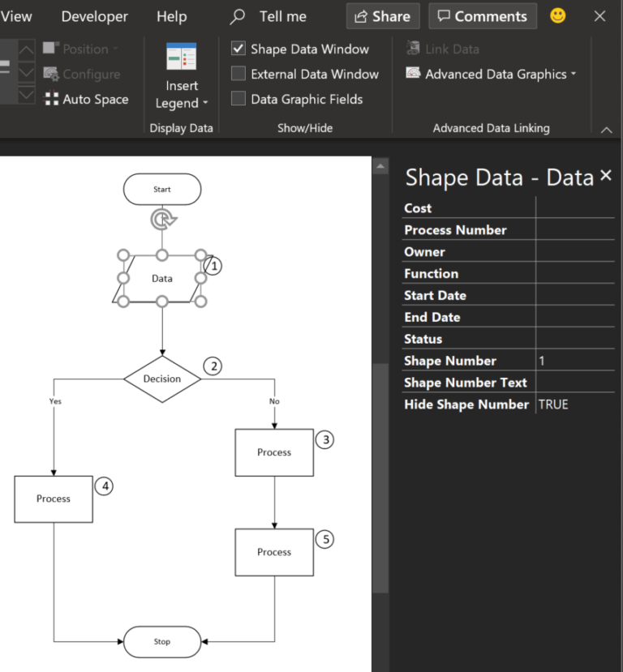The image size is (623, 672).
Task: Select the Data shape
Action: pos(162,279)
